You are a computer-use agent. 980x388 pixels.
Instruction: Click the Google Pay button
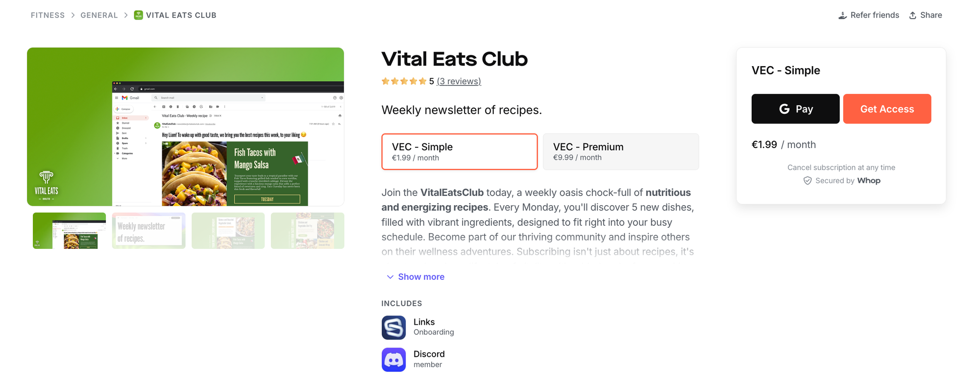pyautogui.click(x=795, y=109)
